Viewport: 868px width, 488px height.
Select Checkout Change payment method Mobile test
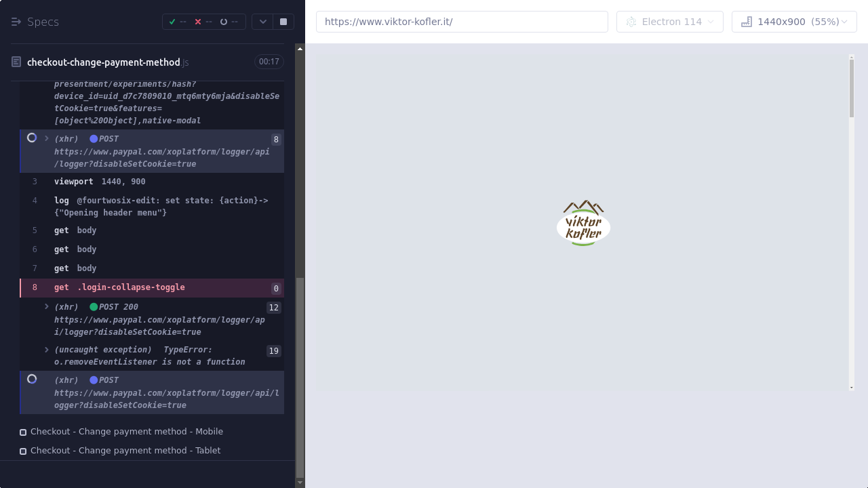click(x=126, y=432)
